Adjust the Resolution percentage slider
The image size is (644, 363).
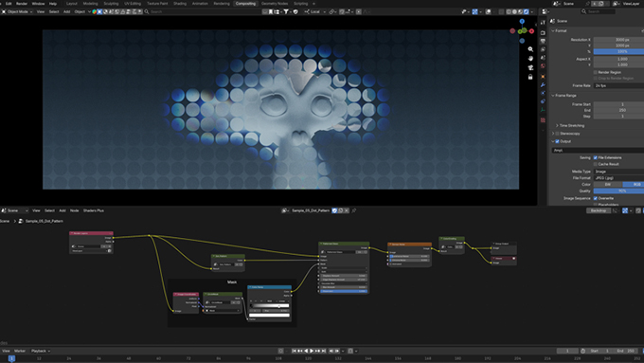coord(618,51)
